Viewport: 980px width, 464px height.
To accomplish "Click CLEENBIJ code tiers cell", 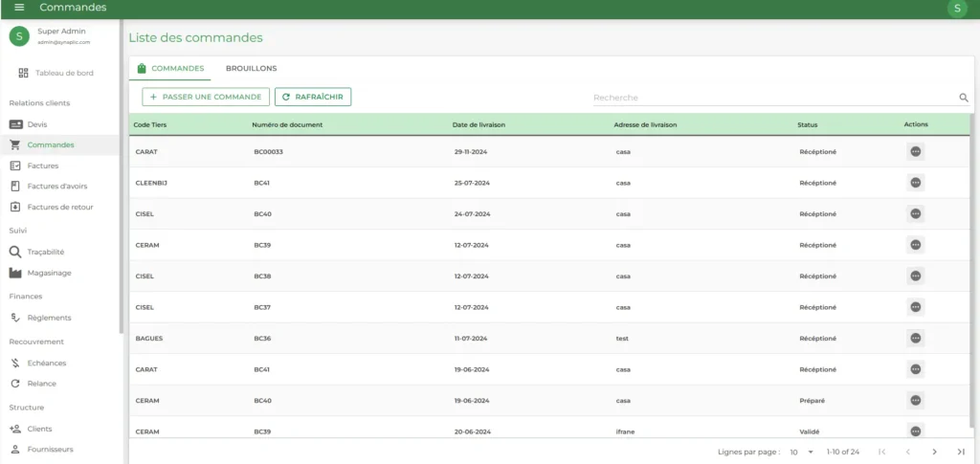I will (151, 183).
